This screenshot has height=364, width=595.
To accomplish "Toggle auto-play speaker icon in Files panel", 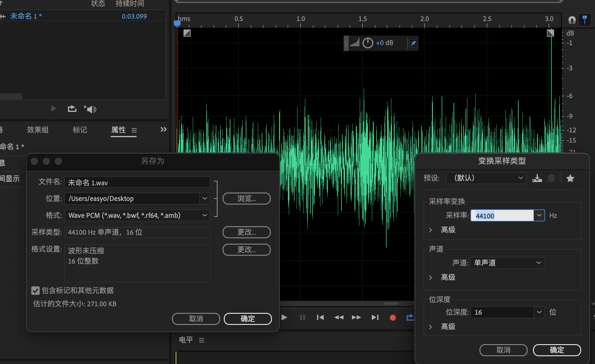I will (90, 109).
